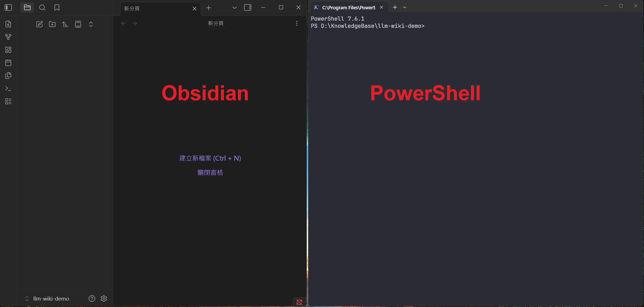
Task: Click the 建立新檔案 (Ctrl + N) link
Action: point(210,158)
